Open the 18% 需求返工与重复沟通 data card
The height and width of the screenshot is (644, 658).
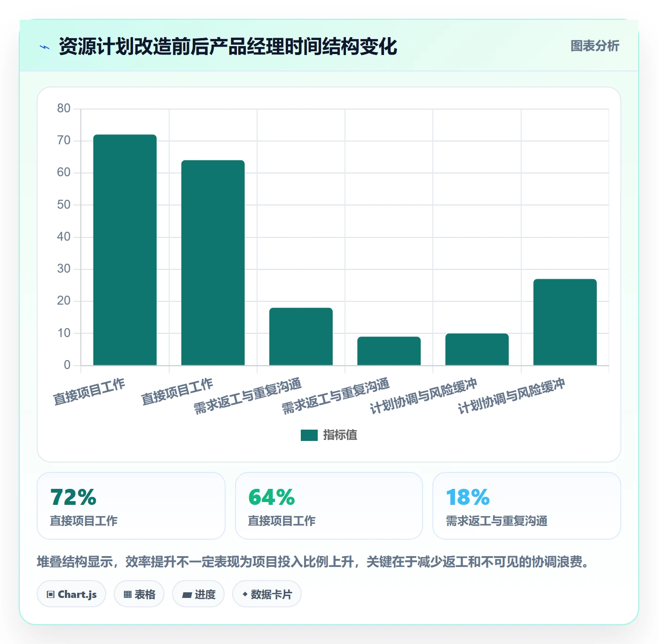point(527,506)
